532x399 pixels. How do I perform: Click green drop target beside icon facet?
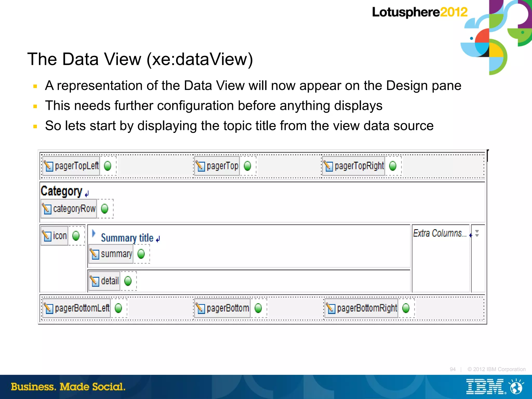coord(76,236)
